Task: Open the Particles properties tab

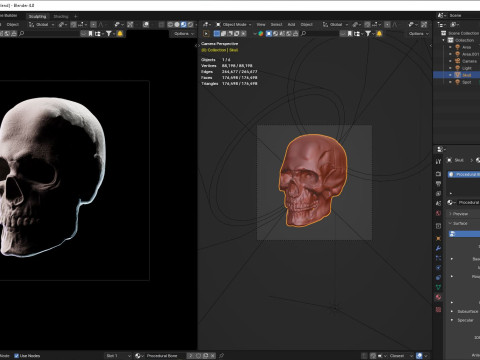Action: (x=438, y=258)
